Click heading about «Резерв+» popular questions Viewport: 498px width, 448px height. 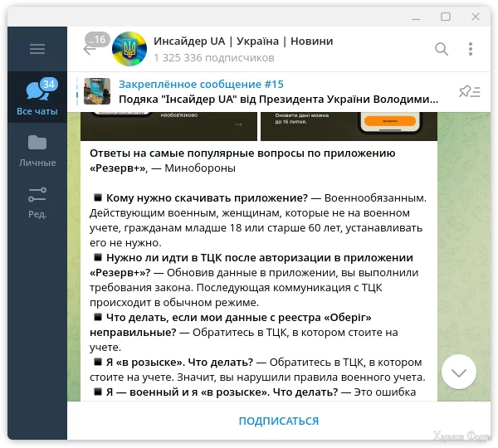pyautogui.click(x=242, y=161)
